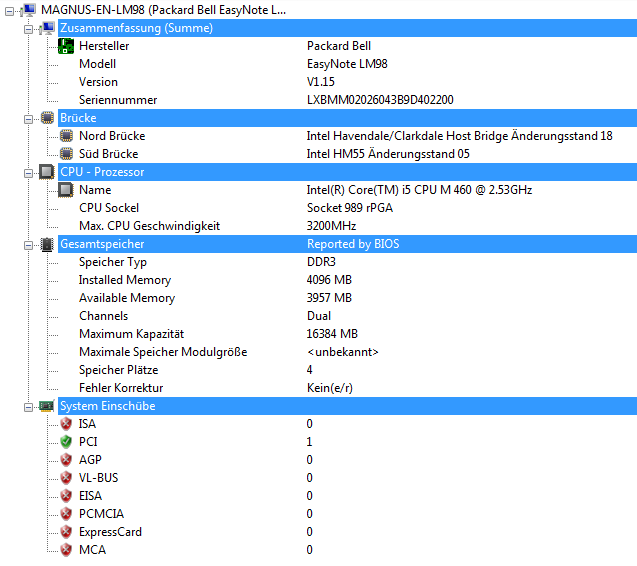Click the monitor icon beside Zusammenfassung
Viewport: 637px width, 566px height.
coord(47,28)
